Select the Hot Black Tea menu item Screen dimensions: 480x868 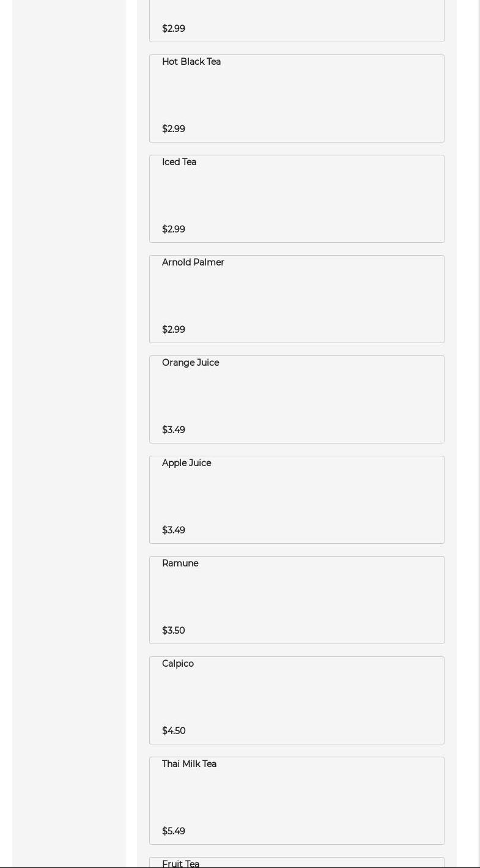coord(297,98)
